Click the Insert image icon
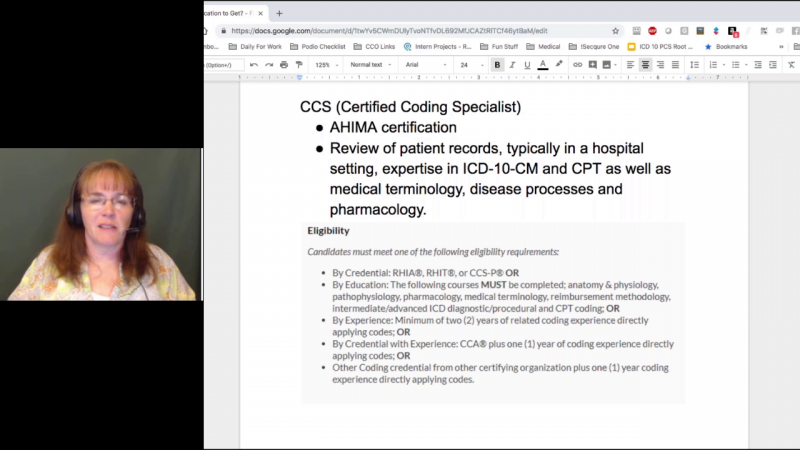This screenshot has width=800, height=450. (x=607, y=65)
